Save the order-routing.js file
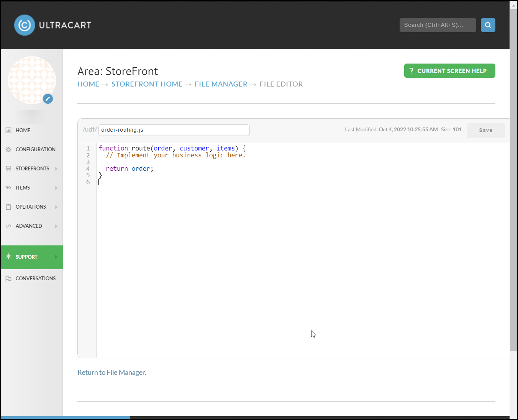This screenshot has width=518, height=420. tap(485, 131)
